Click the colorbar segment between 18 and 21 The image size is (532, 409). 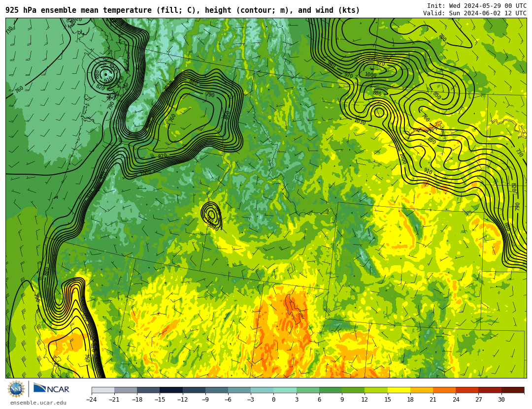click(x=421, y=390)
